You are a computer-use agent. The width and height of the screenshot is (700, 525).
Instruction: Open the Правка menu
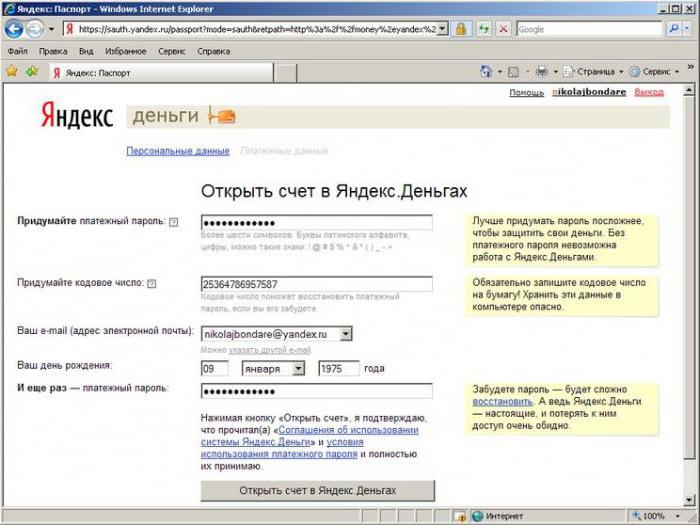pyautogui.click(x=53, y=51)
